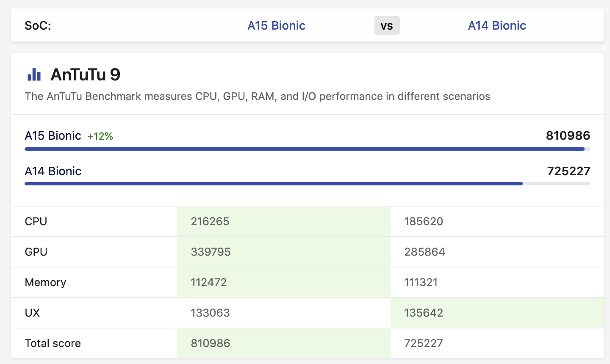Click the AnTuTu 9 bar chart icon
The height and width of the screenshot is (364, 610).
pyautogui.click(x=34, y=74)
